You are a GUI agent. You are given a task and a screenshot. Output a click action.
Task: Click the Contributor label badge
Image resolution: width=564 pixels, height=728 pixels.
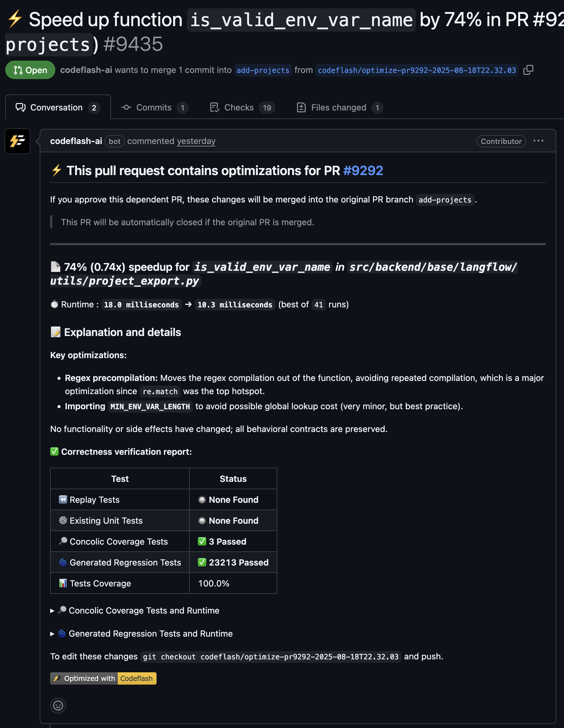pos(501,141)
